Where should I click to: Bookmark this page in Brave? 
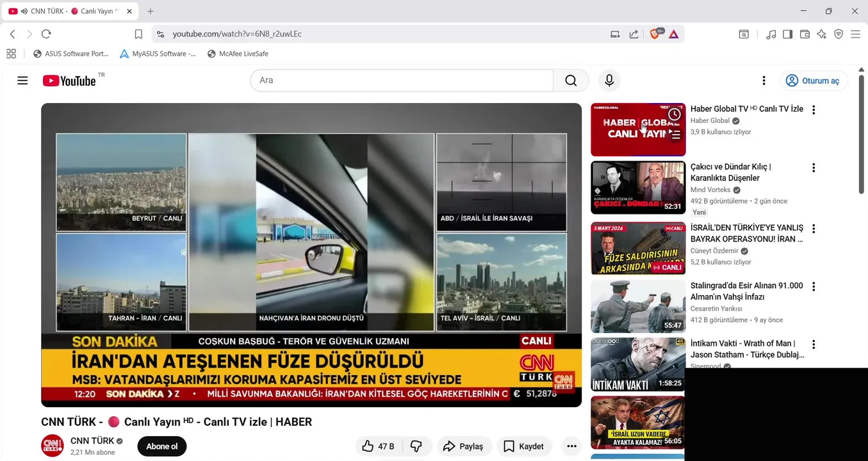[138, 34]
